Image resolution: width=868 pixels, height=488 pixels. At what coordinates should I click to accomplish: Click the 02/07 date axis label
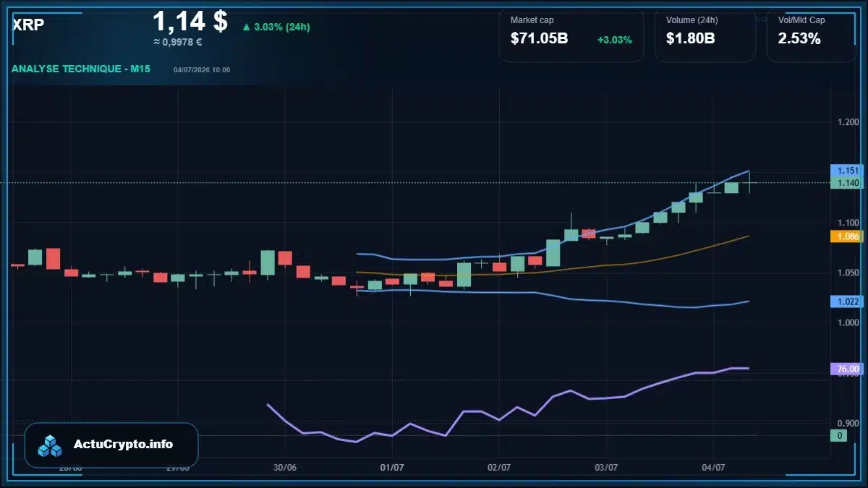pyautogui.click(x=499, y=467)
